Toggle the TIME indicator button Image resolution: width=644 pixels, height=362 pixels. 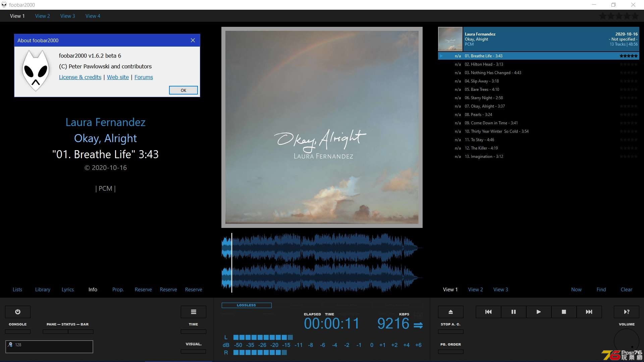(194, 331)
